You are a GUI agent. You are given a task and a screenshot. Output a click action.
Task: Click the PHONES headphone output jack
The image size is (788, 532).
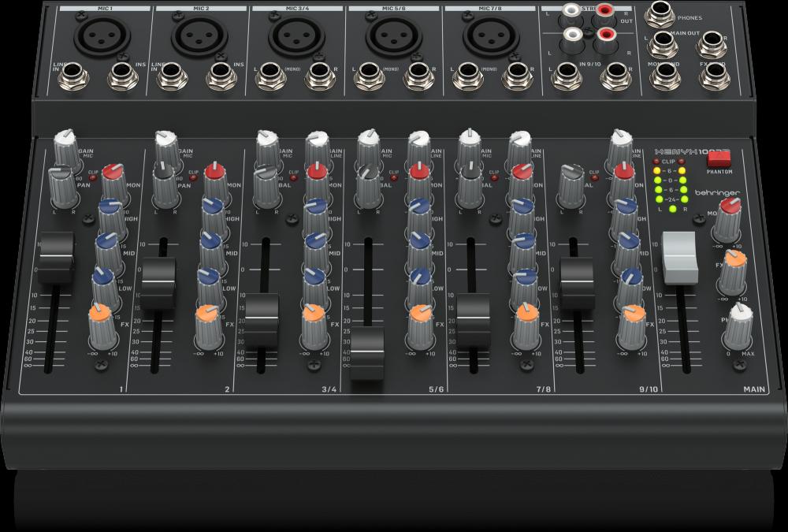659,15
